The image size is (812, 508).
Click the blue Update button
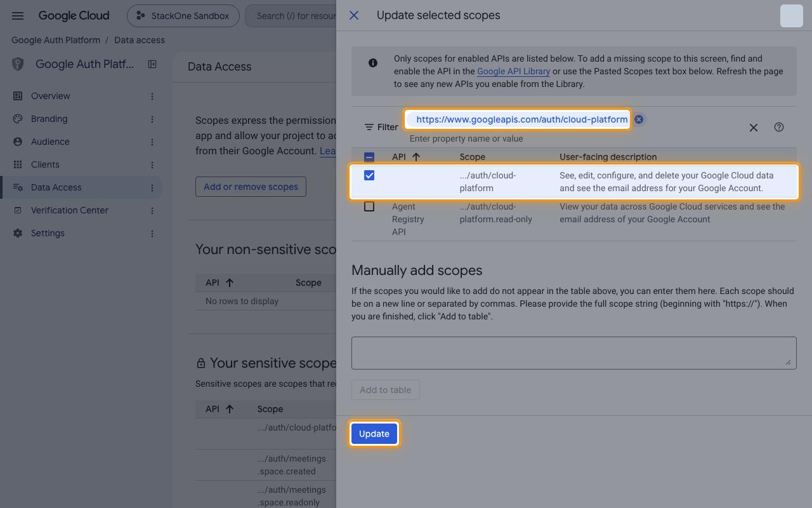[374, 434]
